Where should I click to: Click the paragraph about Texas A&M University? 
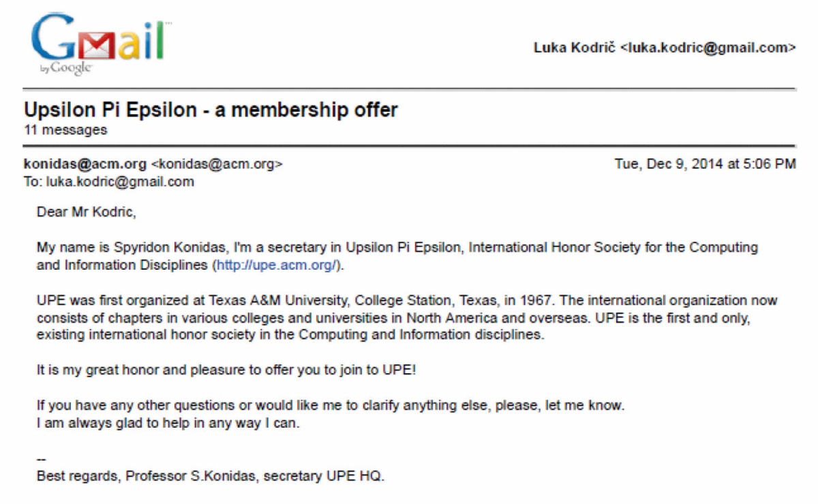tap(407, 318)
